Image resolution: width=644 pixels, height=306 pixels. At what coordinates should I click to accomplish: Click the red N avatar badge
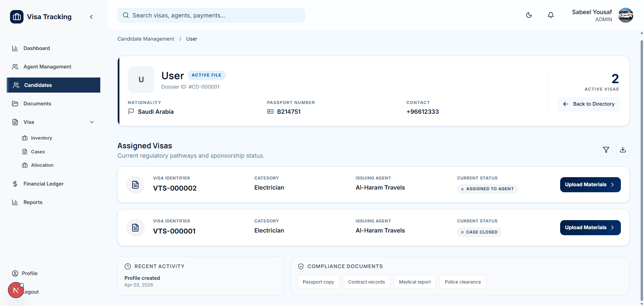pos(16,290)
